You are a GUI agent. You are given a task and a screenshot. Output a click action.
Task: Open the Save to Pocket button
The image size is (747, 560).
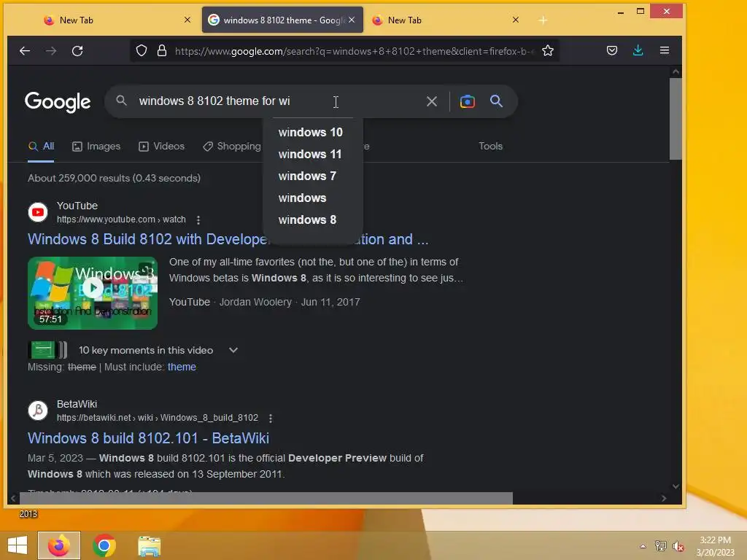click(x=612, y=50)
